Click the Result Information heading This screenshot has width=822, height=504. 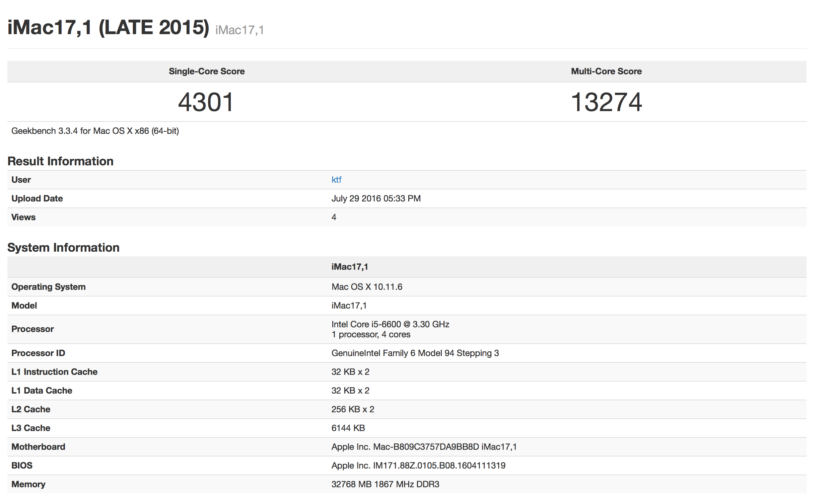point(60,161)
